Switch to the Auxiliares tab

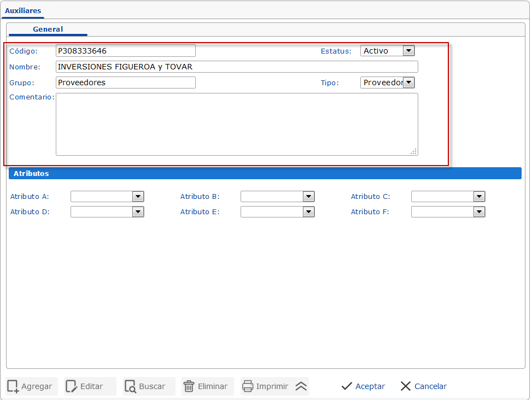coord(23,10)
